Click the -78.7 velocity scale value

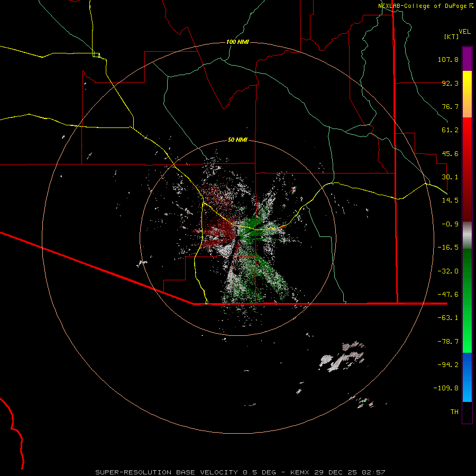(448, 342)
